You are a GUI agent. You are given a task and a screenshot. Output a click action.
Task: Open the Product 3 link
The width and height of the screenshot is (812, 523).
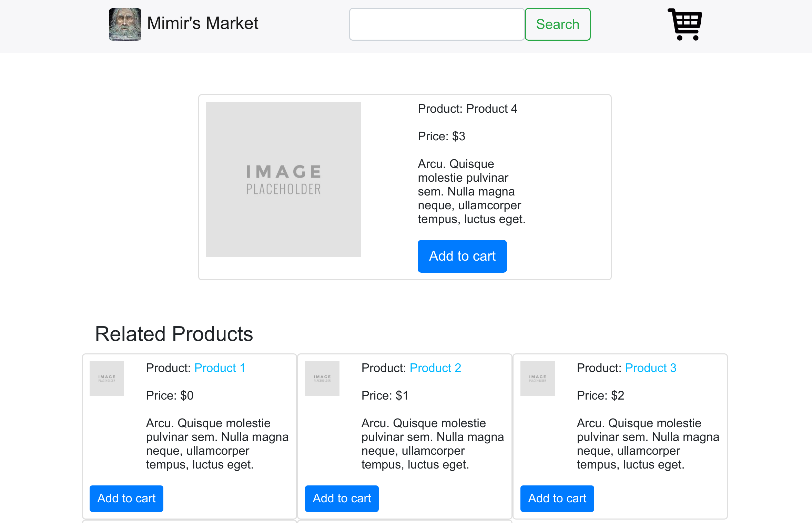coord(650,368)
